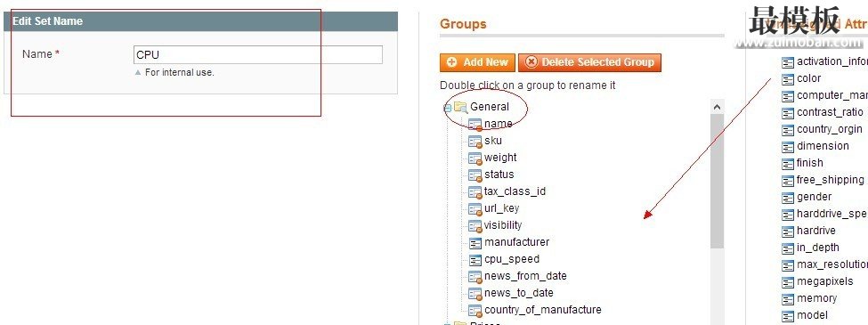Select the megapixels unassigned attribute
The image size is (868, 325).
tap(824, 281)
